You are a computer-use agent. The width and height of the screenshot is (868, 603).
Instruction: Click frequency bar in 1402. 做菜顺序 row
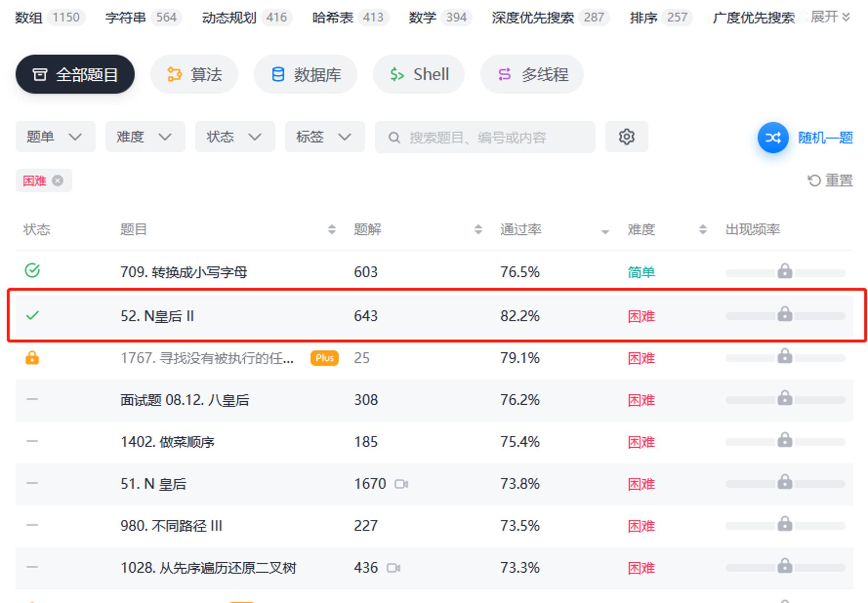[785, 442]
